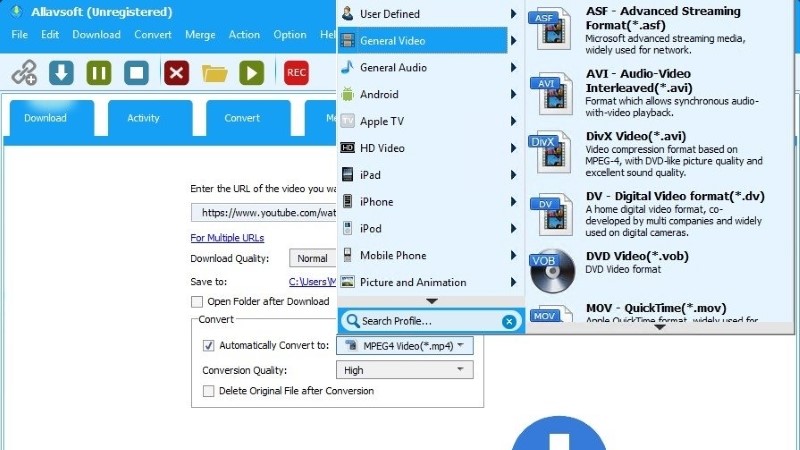Open the HD Video profile category

pos(430,148)
